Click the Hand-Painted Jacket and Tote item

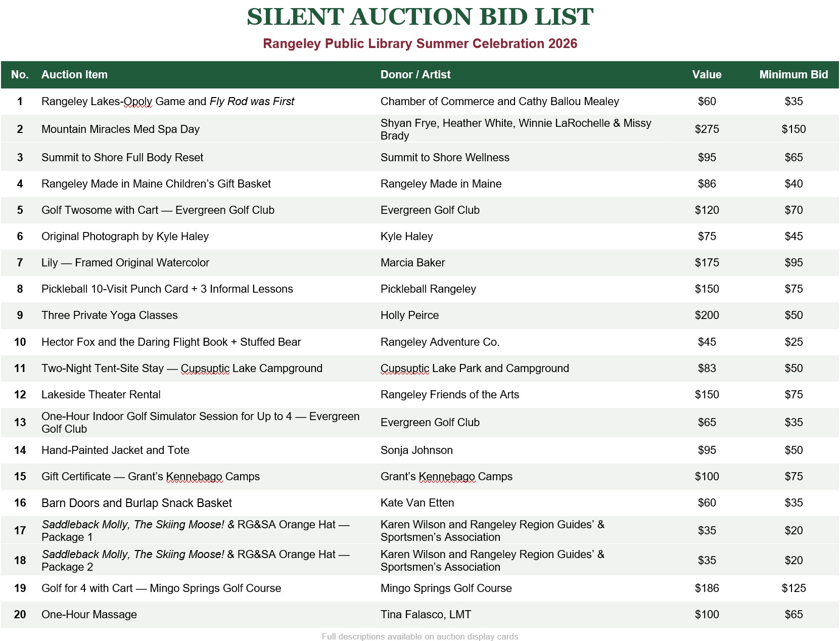coord(115,450)
